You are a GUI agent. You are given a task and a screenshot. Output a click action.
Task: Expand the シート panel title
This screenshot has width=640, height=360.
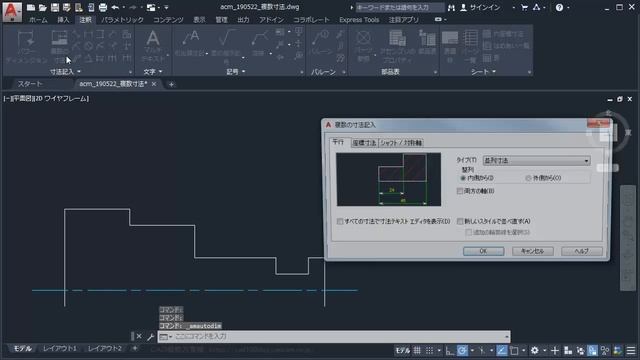(483, 71)
